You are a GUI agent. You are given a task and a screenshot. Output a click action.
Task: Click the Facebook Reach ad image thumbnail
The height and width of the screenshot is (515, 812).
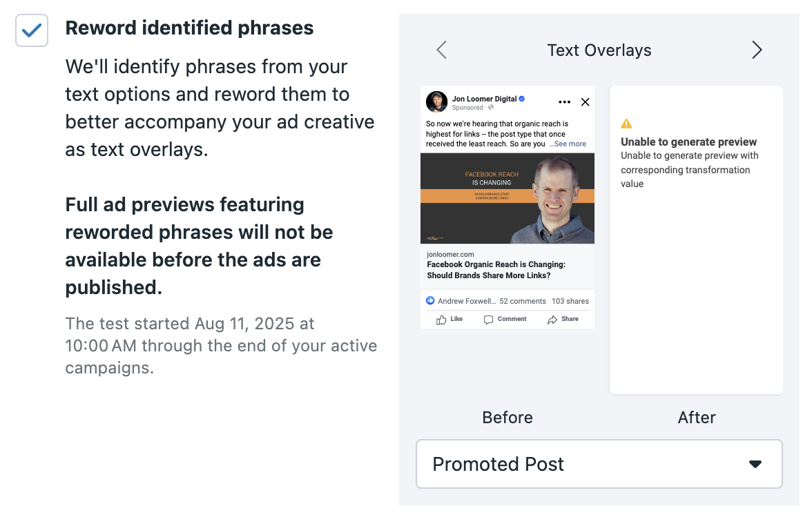pyautogui.click(x=507, y=198)
